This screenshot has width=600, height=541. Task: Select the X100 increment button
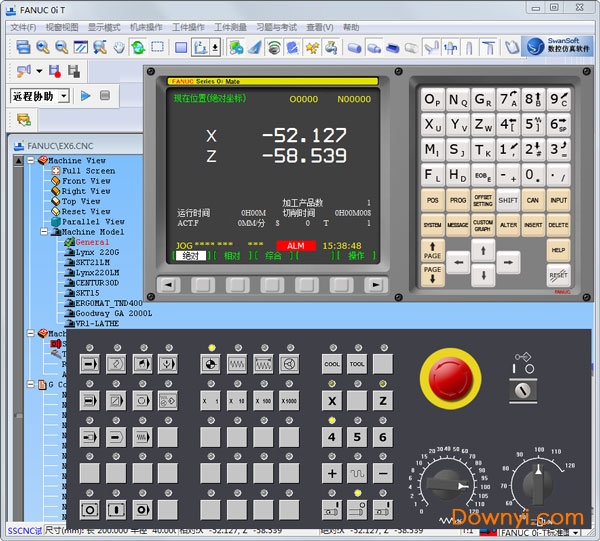[263, 400]
